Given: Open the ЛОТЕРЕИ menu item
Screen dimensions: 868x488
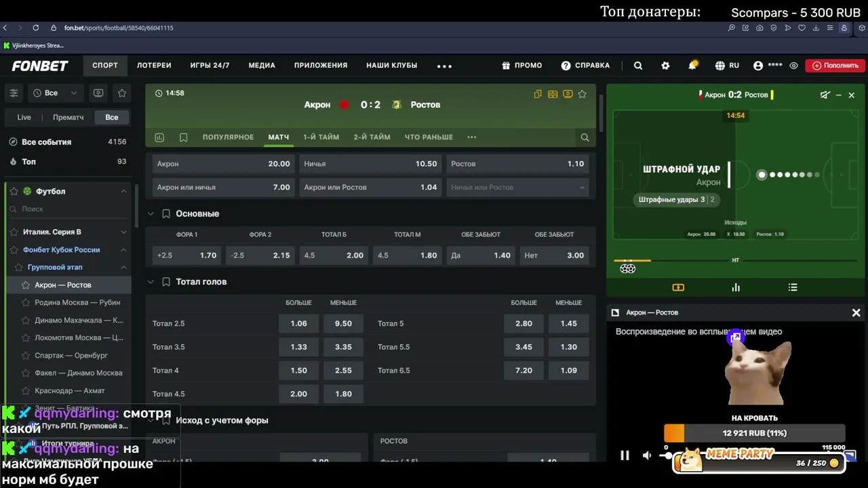Looking at the screenshot, I should (154, 66).
